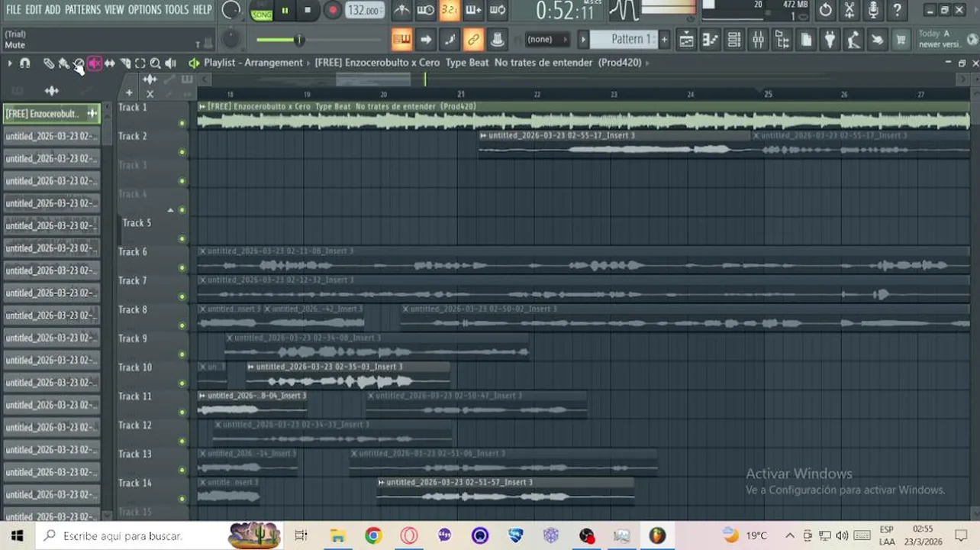Open the EDIT menu
This screenshot has height=550, width=980.
point(33,10)
